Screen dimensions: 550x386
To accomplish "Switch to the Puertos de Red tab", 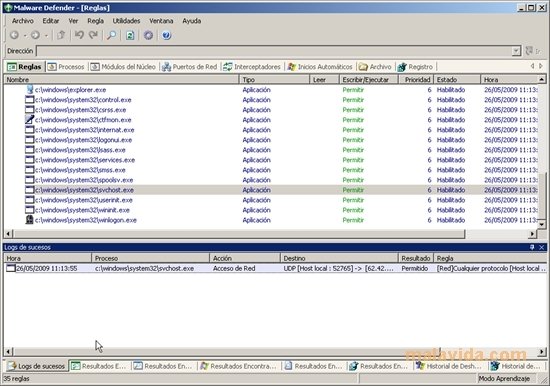I will (x=189, y=67).
